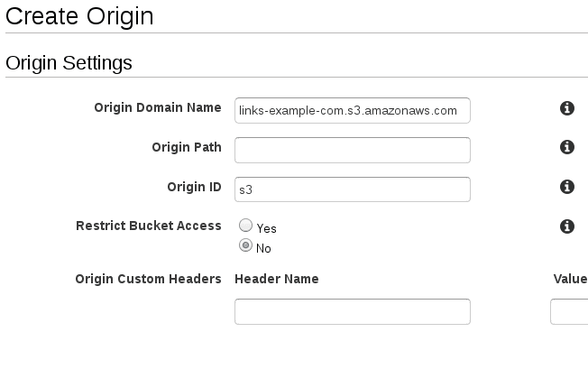Click the Origin Settings section heading
The width and height of the screenshot is (588, 369).
(x=69, y=62)
